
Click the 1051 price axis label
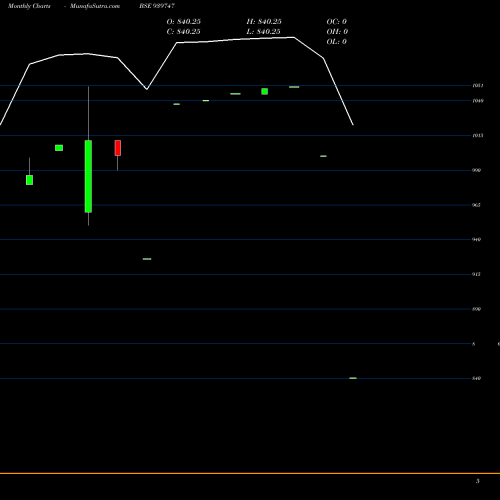(478, 86)
